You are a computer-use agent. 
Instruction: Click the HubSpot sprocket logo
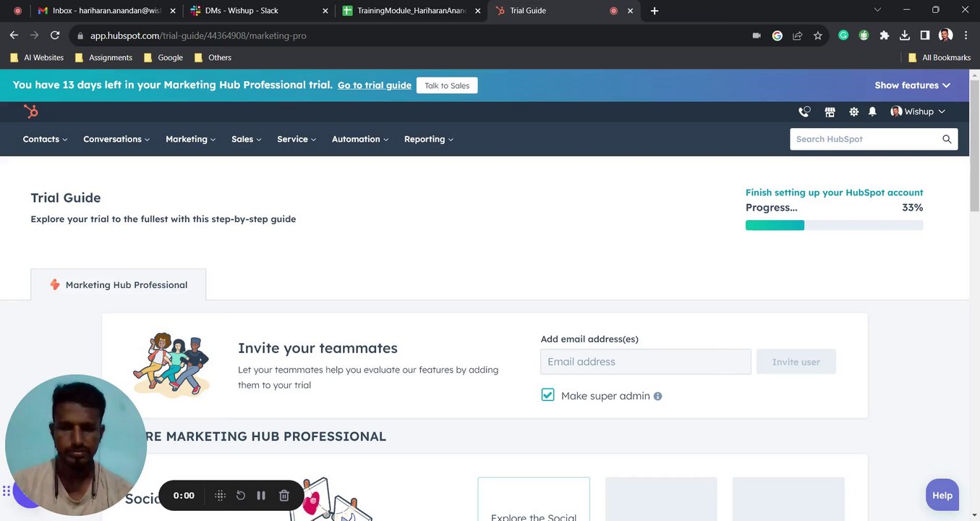[30, 111]
